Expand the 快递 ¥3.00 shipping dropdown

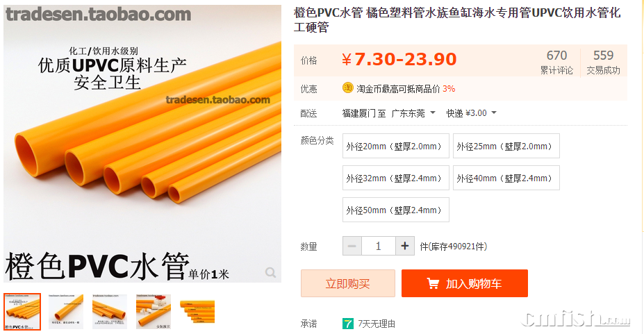[x=472, y=112]
